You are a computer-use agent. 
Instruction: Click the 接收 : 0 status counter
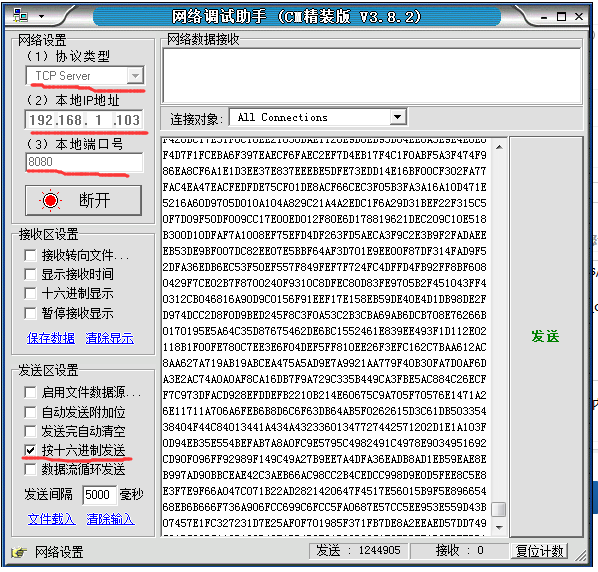click(x=460, y=551)
